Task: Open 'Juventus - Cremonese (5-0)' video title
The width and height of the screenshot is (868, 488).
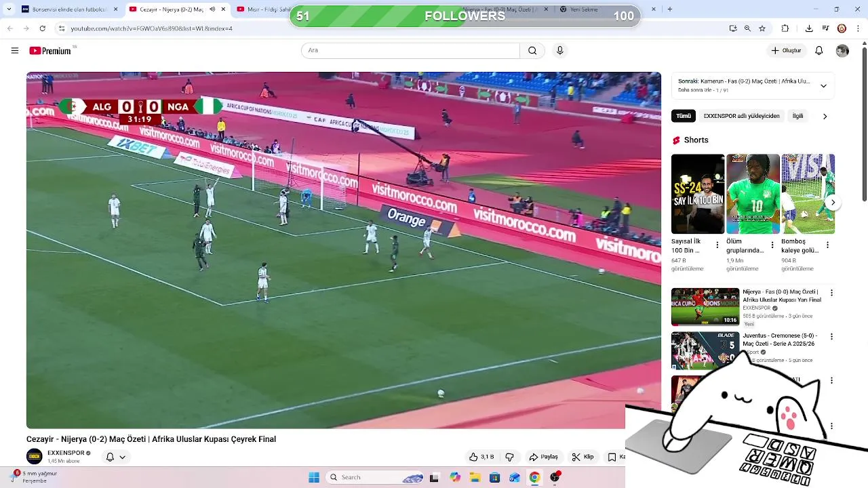Action: point(780,340)
